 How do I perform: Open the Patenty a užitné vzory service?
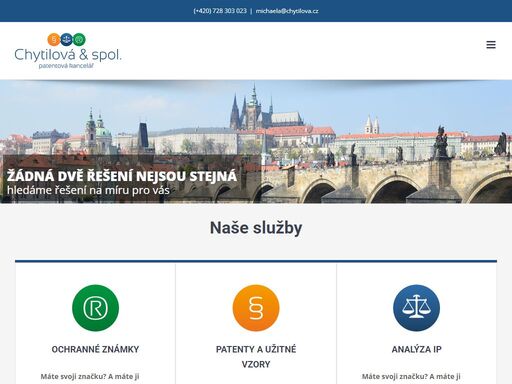(x=256, y=357)
